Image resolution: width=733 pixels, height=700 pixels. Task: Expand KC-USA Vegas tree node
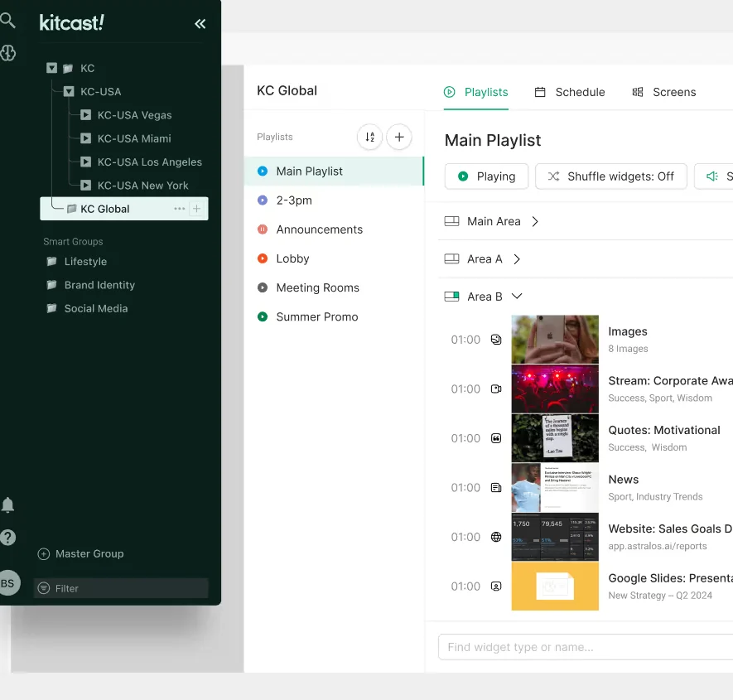point(85,115)
